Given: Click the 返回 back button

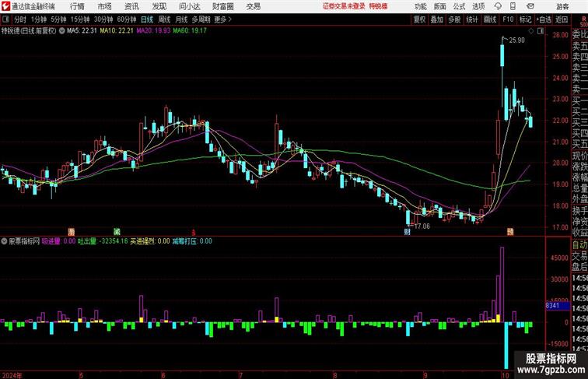Looking at the screenshot, I should click(x=562, y=19).
